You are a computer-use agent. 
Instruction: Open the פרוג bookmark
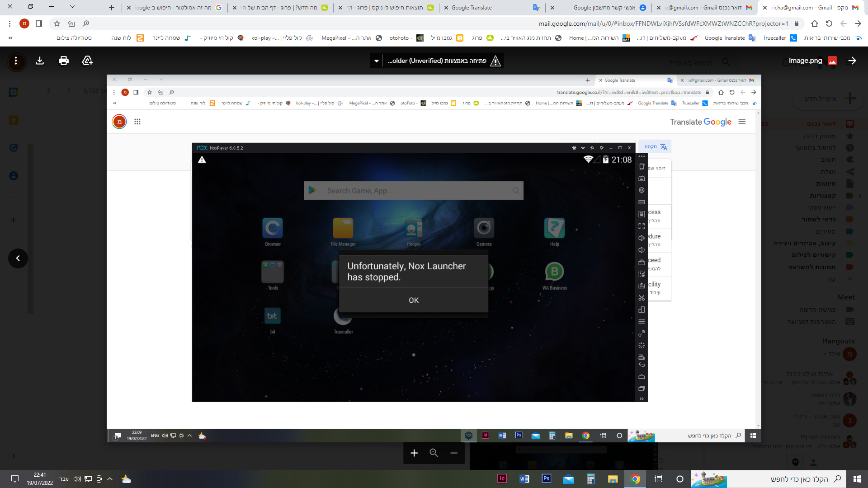[482, 38]
